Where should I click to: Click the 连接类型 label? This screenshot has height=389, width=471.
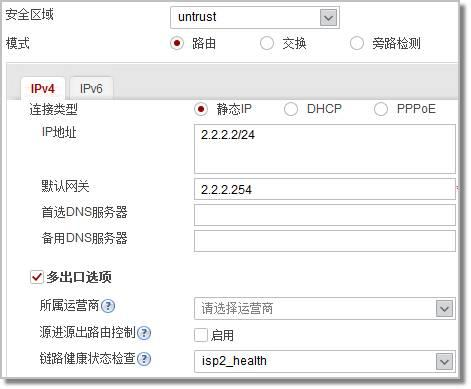pyautogui.click(x=53, y=109)
